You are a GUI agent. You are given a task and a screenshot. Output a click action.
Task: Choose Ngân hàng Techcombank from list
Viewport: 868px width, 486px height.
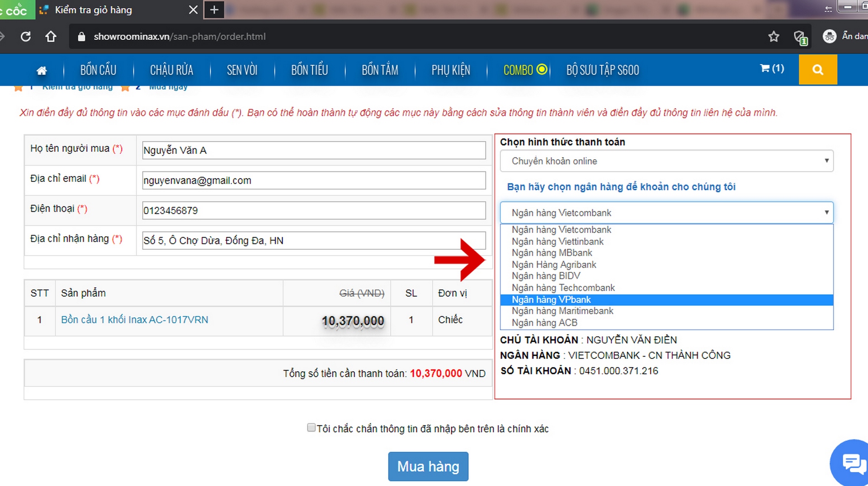[563, 288]
